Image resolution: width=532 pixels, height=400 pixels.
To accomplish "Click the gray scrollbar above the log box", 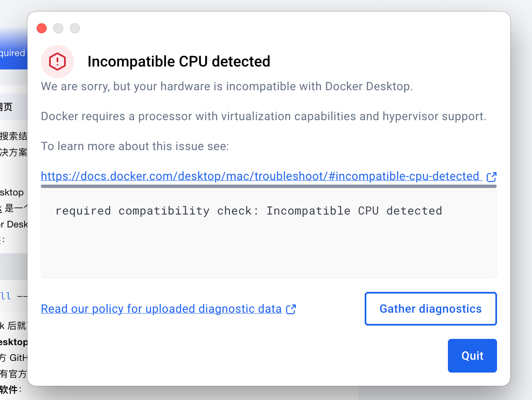I will (x=268, y=186).
